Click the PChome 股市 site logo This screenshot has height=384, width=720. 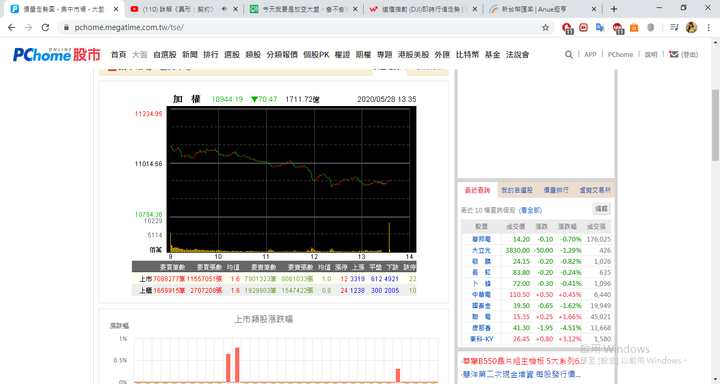[56, 54]
